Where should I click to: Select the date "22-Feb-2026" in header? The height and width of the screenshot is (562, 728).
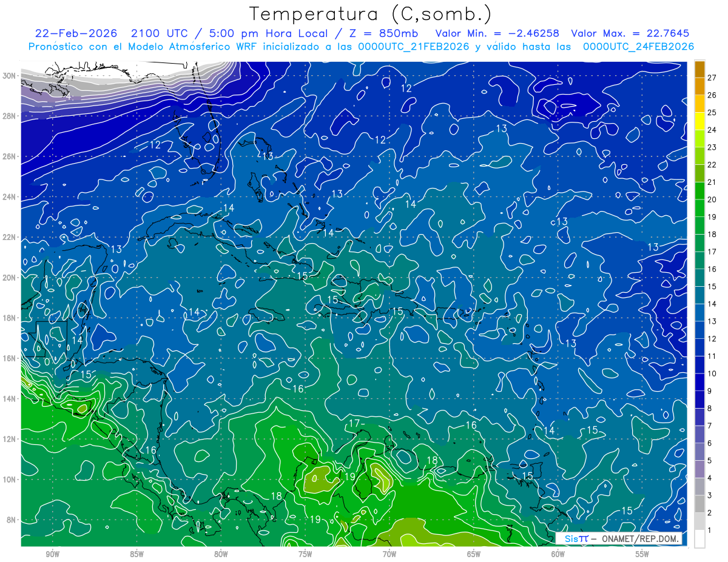(75, 33)
